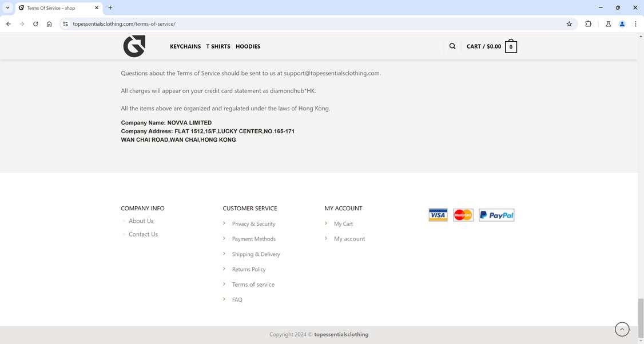Open My Cart link
The image size is (644, 344).
[x=343, y=224]
